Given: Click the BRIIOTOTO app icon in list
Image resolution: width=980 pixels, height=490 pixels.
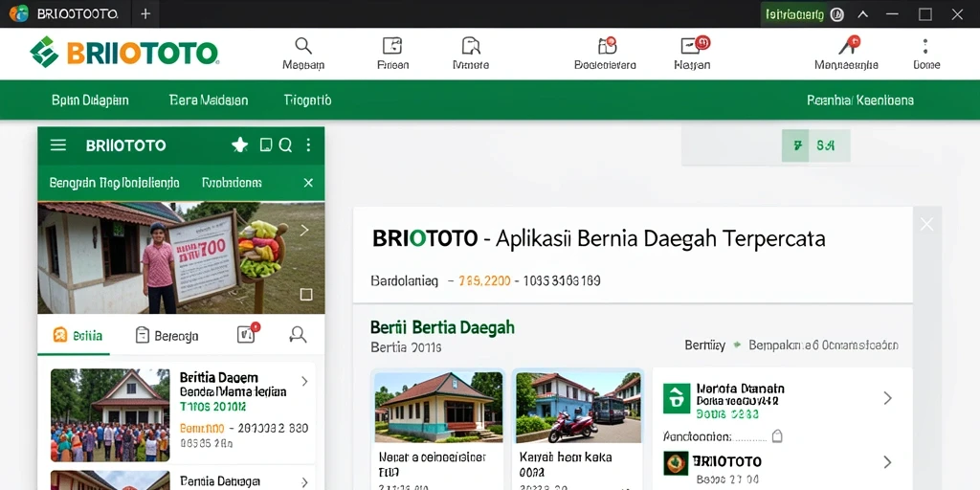Looking at the screenshot, I should (676, 463).
